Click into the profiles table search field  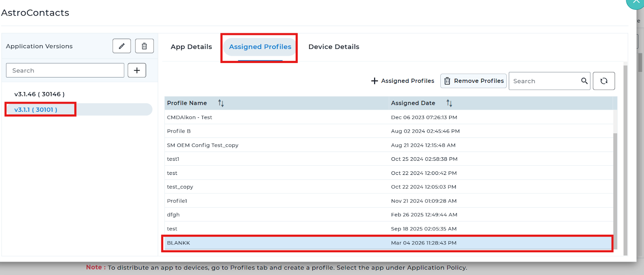pos(544,81)
